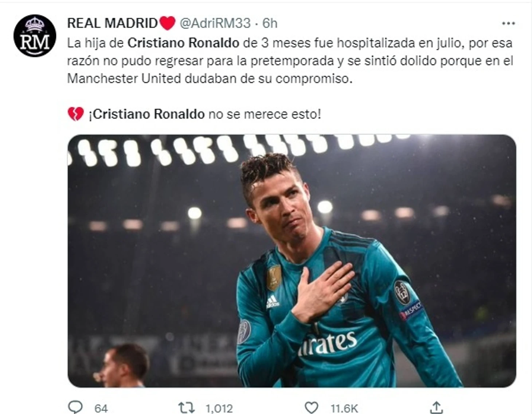
Task: Open the three-dot more options menu
Action: click(x=508, y=23)
